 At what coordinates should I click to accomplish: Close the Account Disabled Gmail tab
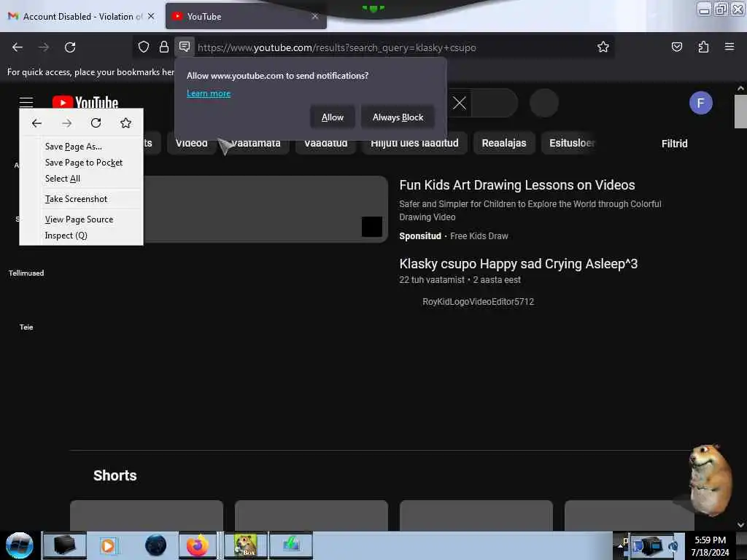(151, 16)
